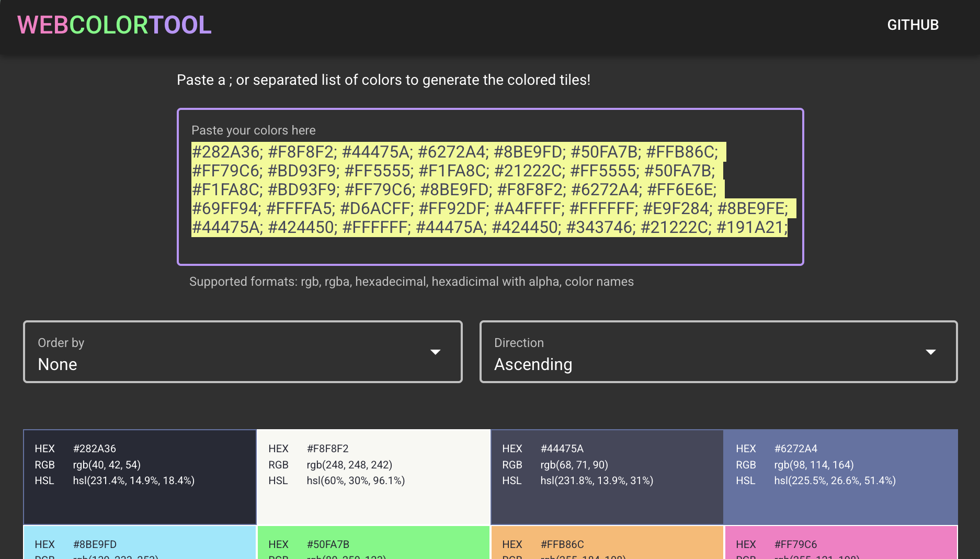This screenshot has width=980, height=559.
Task: Click the RGB value of #6272A4
Action: click(813, 464)
